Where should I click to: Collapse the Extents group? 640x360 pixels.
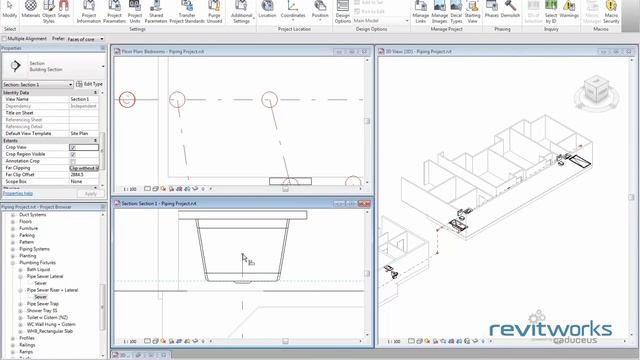(x=96, y=140)
